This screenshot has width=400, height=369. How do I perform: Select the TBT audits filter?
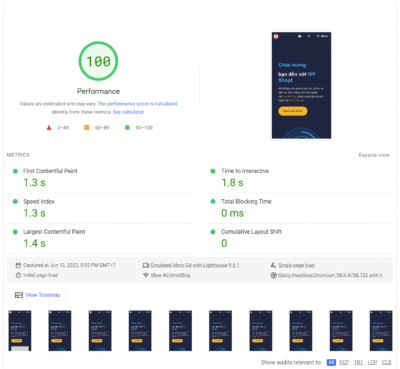(x=358, y=362)
